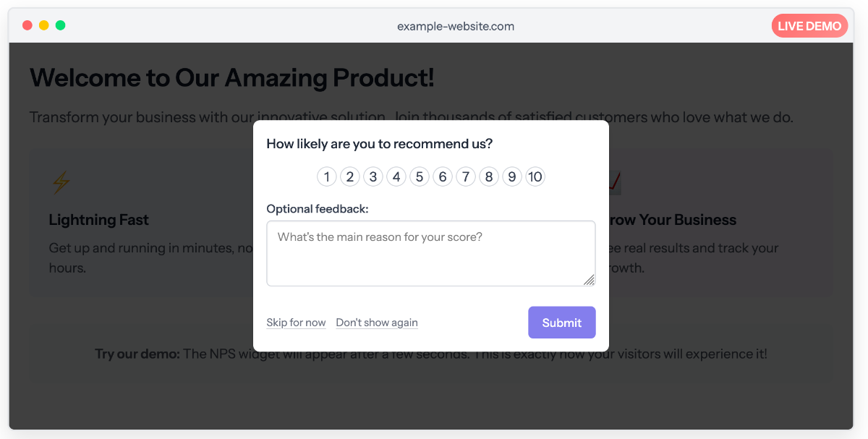Select rating 8 for recommendation
Viewport: 868px width, 439px height.
(489, 176)
